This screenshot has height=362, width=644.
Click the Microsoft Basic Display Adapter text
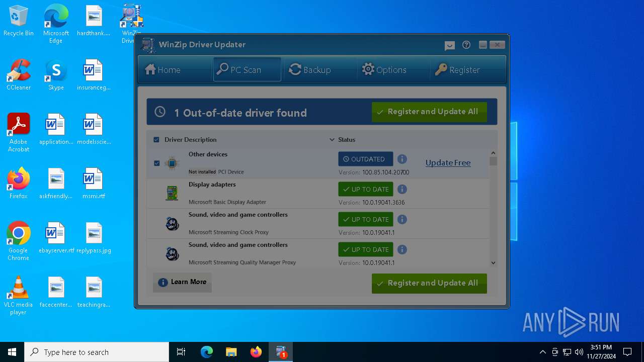227,202
